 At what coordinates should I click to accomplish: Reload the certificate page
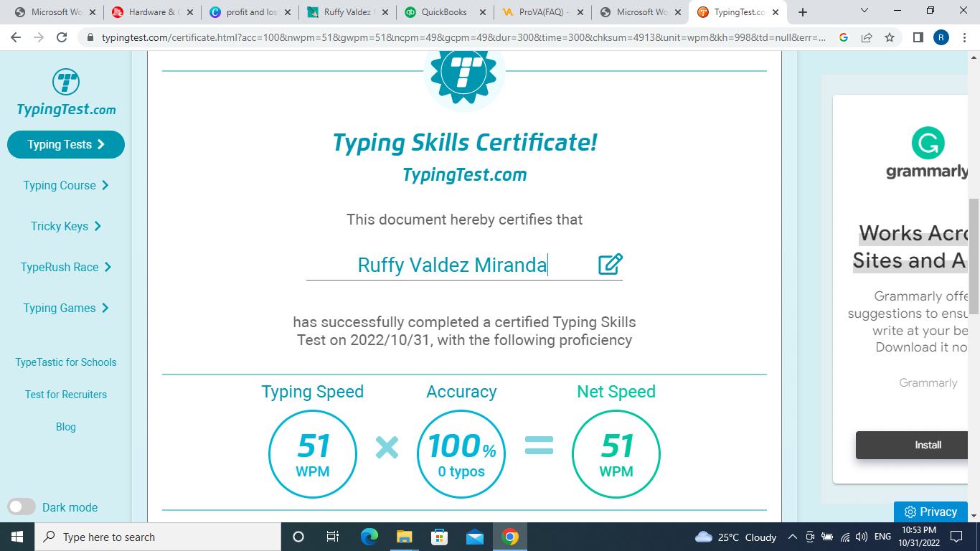[x=62, y=37]
